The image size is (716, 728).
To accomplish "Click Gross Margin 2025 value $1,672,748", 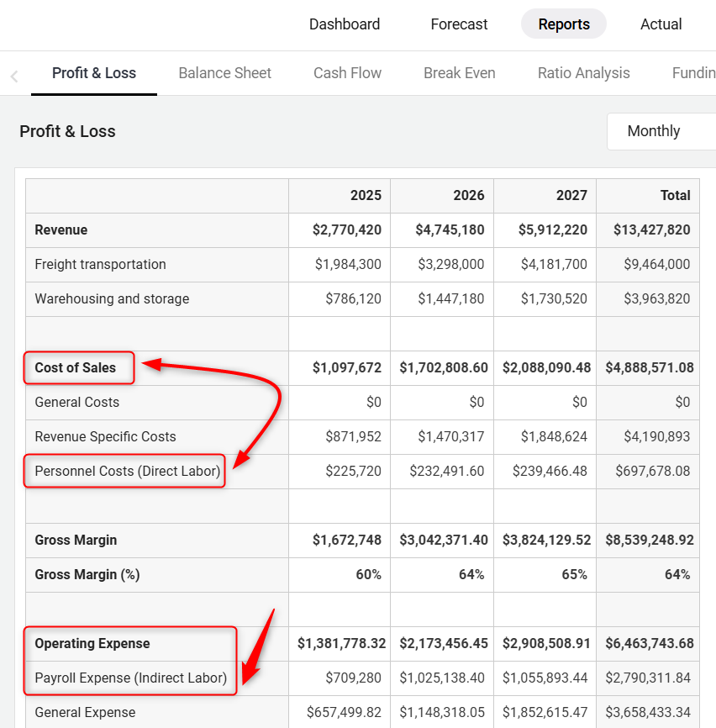I will click(x=346, y=540).
